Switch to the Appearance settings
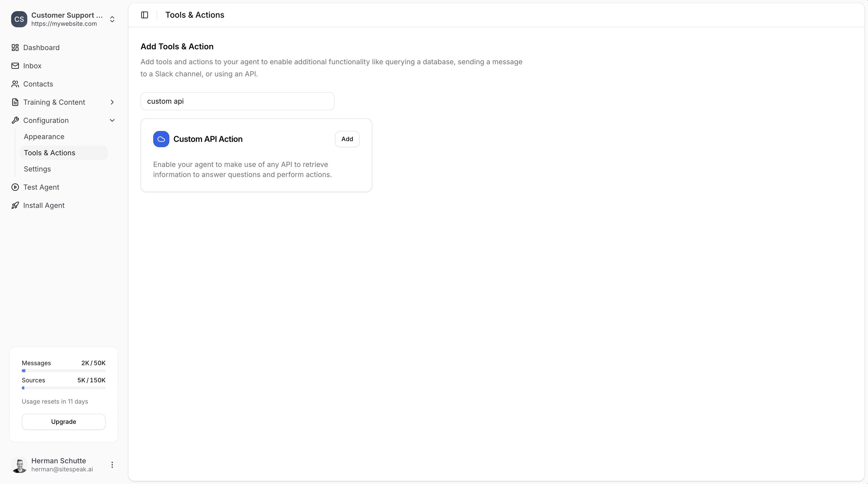The height and width of the screenshot is (484, 868). click(x=44, y=136)
